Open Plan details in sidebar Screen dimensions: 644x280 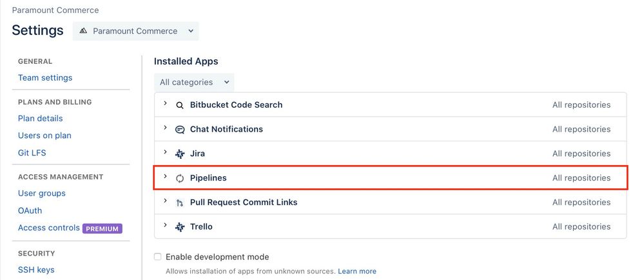[40, 119]
